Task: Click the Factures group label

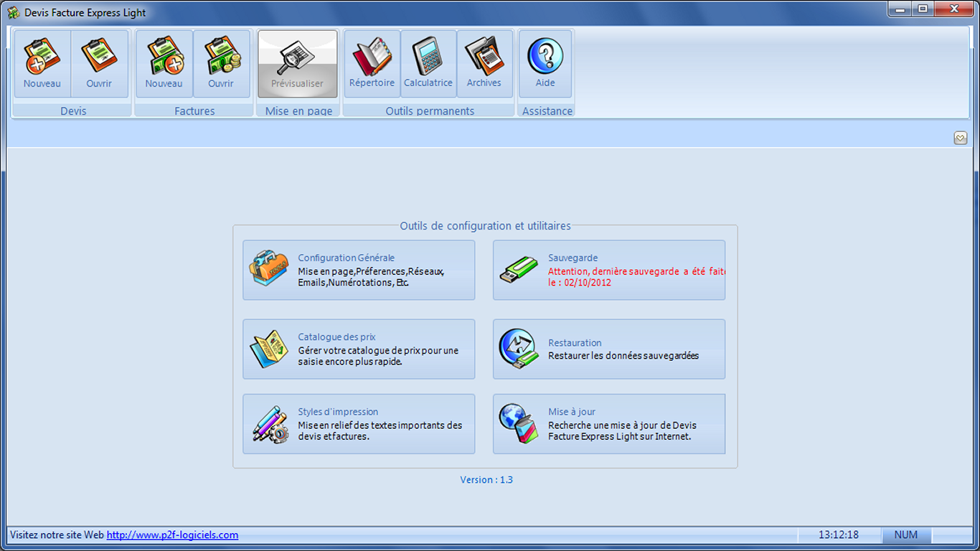Action: click(x=194, y=111)
